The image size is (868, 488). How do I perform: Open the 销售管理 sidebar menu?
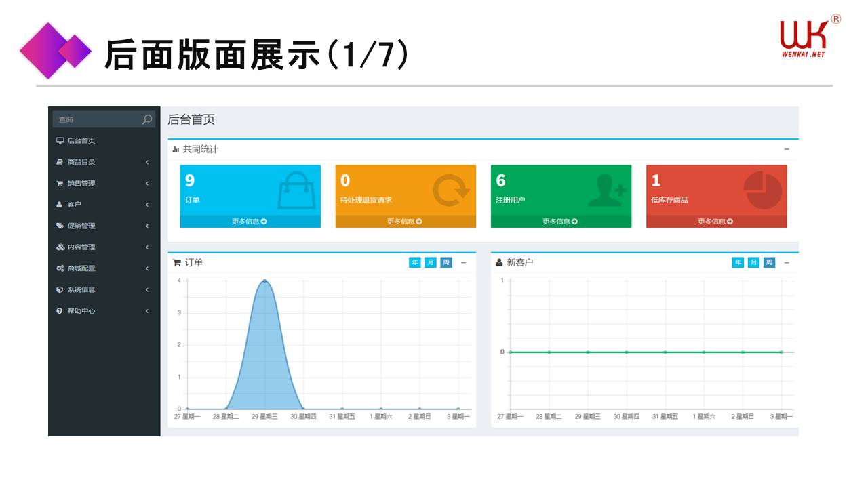click(x=104, y=184)
